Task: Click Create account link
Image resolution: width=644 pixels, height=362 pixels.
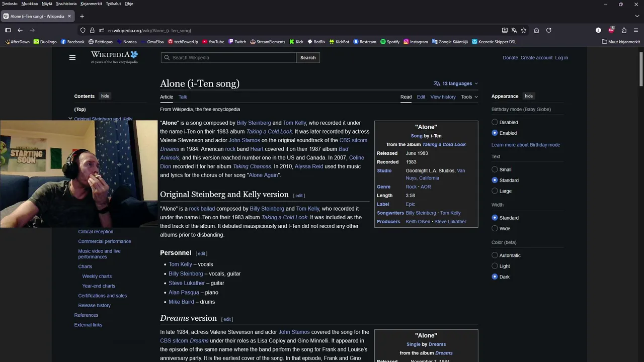Action: tap(536, 58)
